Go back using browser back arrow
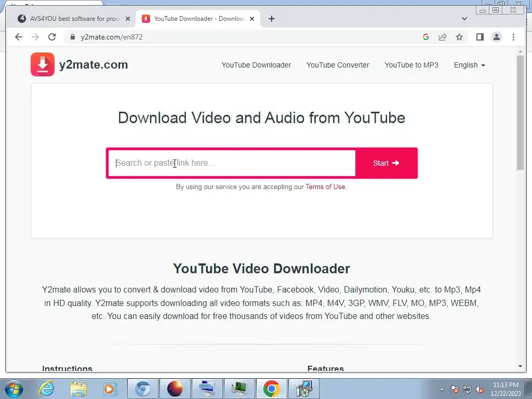This screenshot has height=399, width=532. [19, 37]
